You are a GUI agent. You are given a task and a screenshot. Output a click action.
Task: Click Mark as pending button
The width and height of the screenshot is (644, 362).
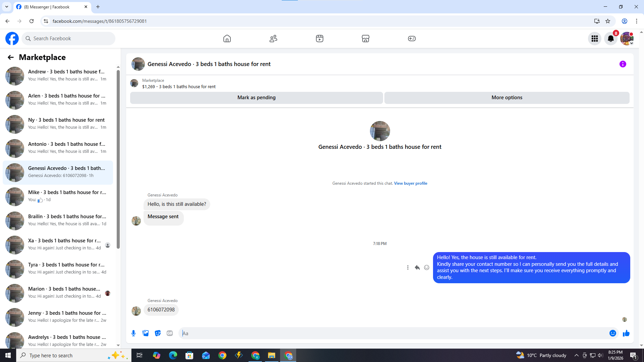pos(256,98)
